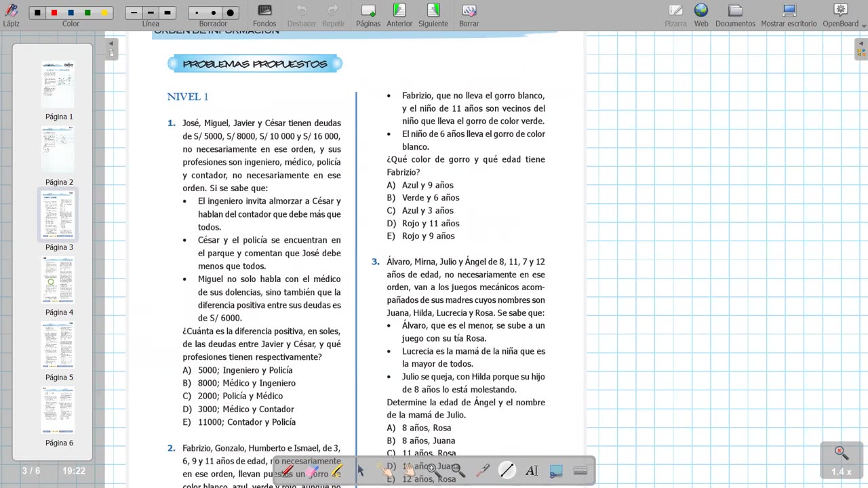
Task: Open the Lápiz stylus palette toggle
Action: point(11,14)
